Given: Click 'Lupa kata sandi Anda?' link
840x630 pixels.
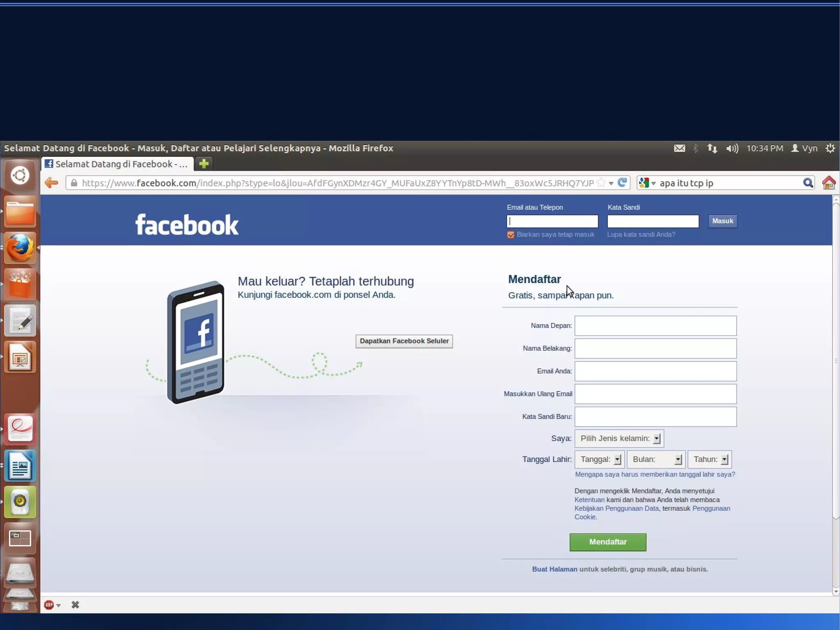Looking at the screenshot, I should pos(641,234).
